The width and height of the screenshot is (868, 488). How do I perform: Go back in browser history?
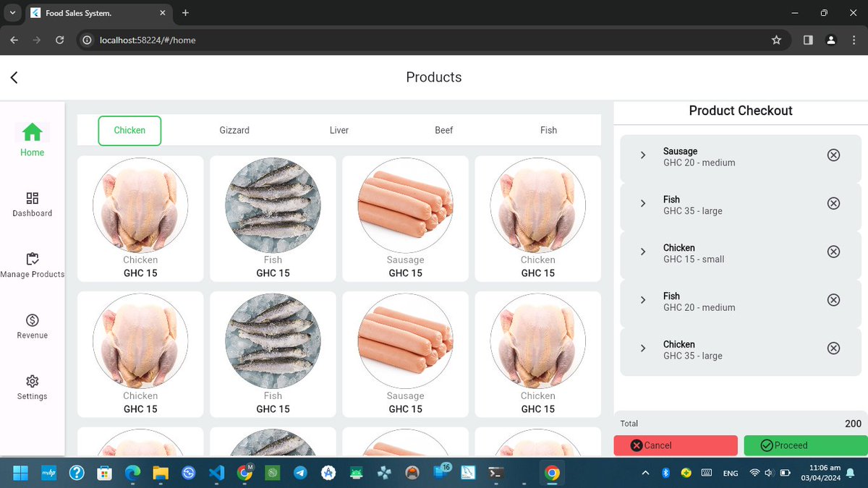[x=14, y=40]
